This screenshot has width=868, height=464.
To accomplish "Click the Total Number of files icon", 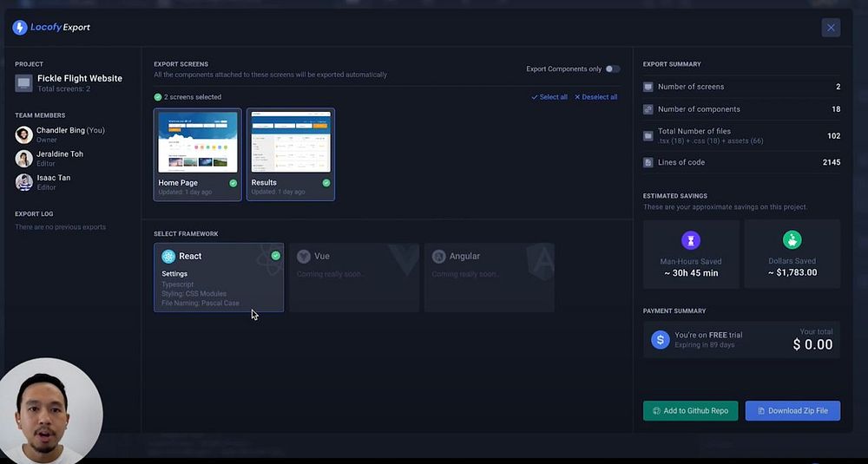I will pos(648,136).
